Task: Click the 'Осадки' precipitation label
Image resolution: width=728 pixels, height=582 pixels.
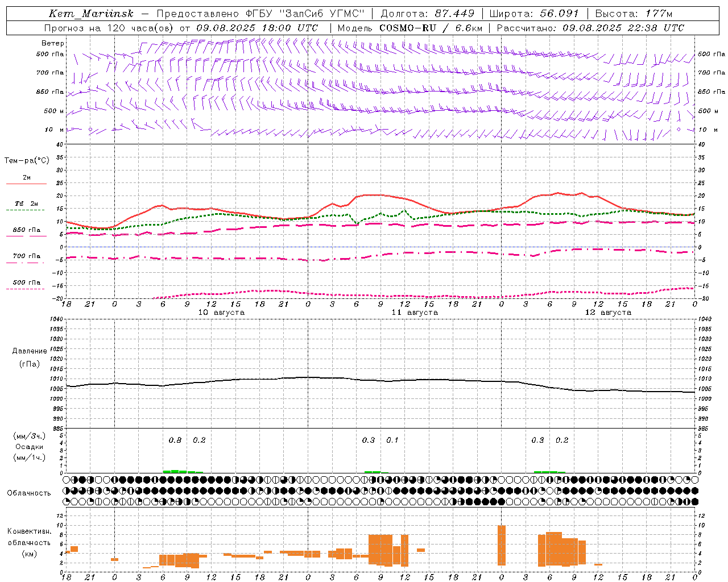Action: (x=30, y=447)
